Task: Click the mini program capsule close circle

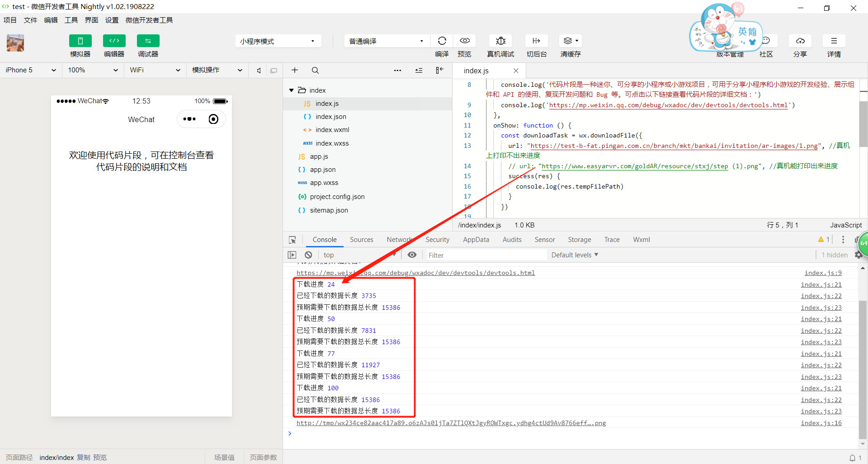Action: pyautogui.click(x=213, y=119)
